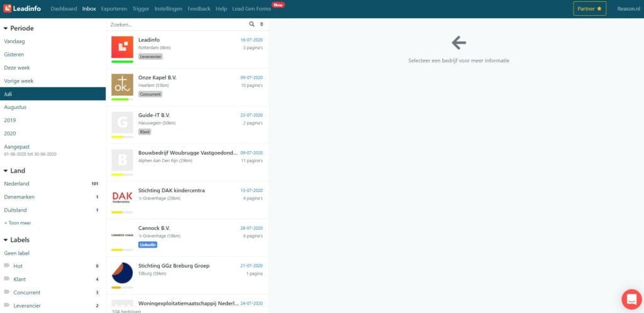Click the Guide-IT row's yellow score bar
This screenshot has height=313, width=644.
tap(123, 137)
